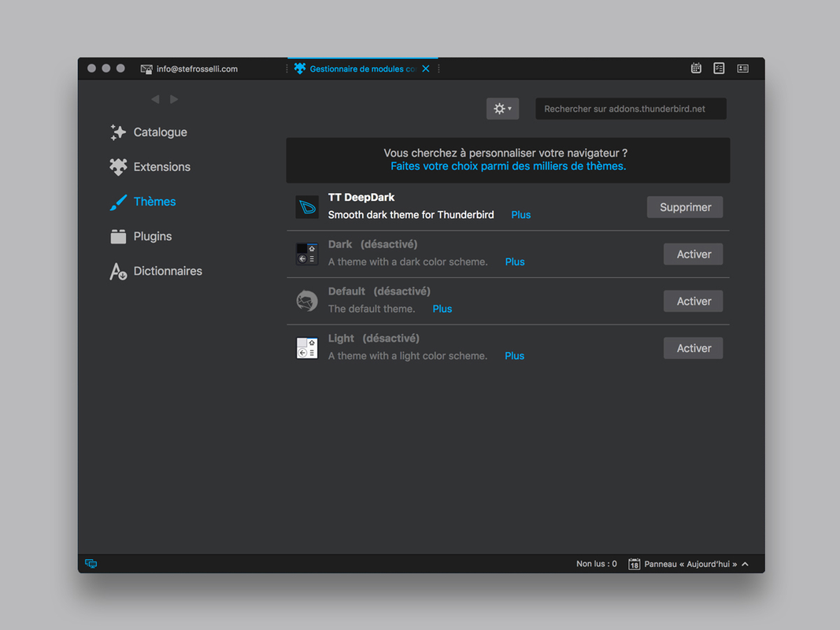Open the calendar icon in the tab bar
Image resolution: width=840 pixels, height=630 pixels.
click(x=696, y=68)
